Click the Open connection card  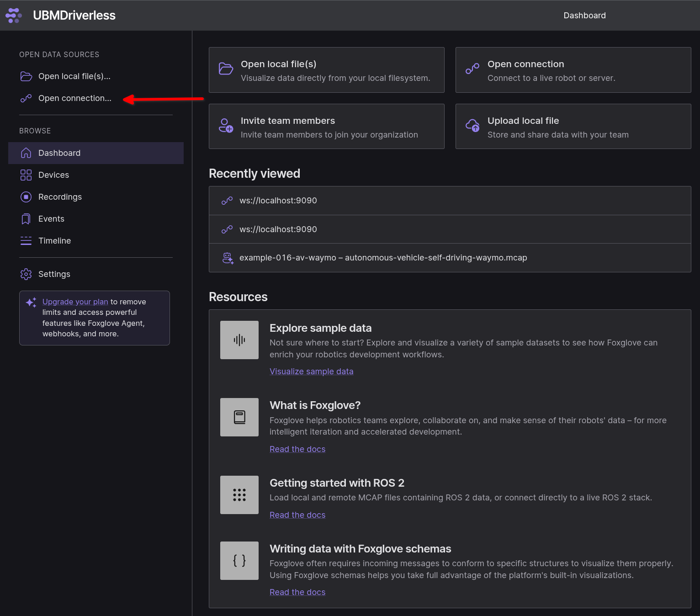pos(573,70)
